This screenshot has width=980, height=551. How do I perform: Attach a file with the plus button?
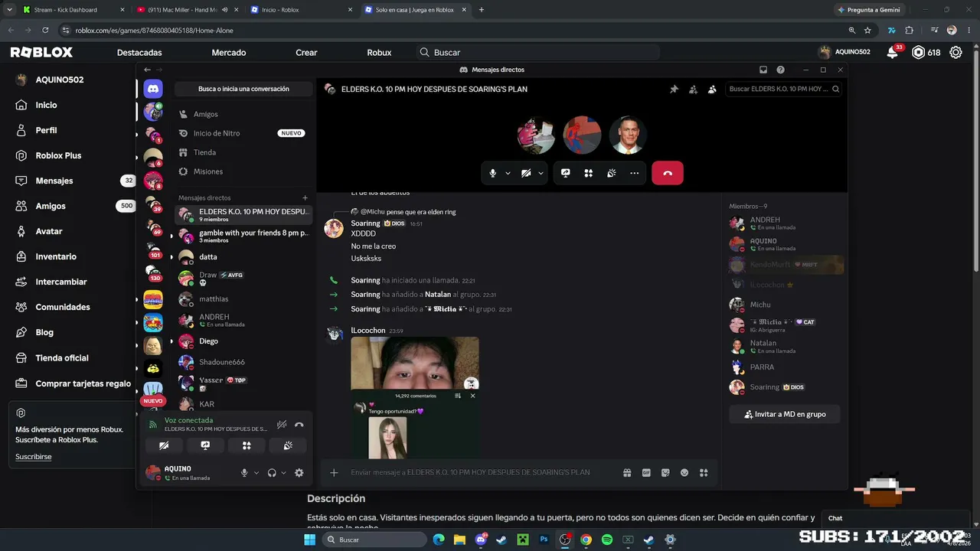334,473
